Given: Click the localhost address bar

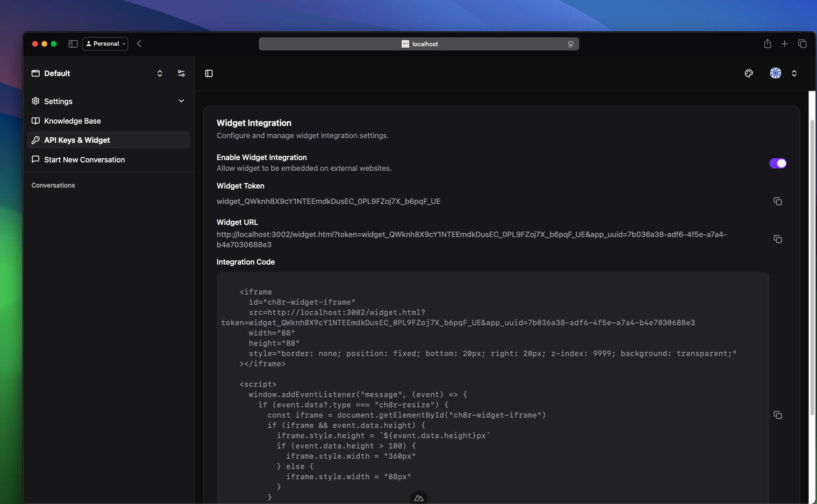Looking at the screenshot, I should pyautogui.click(x=419, y=43).
